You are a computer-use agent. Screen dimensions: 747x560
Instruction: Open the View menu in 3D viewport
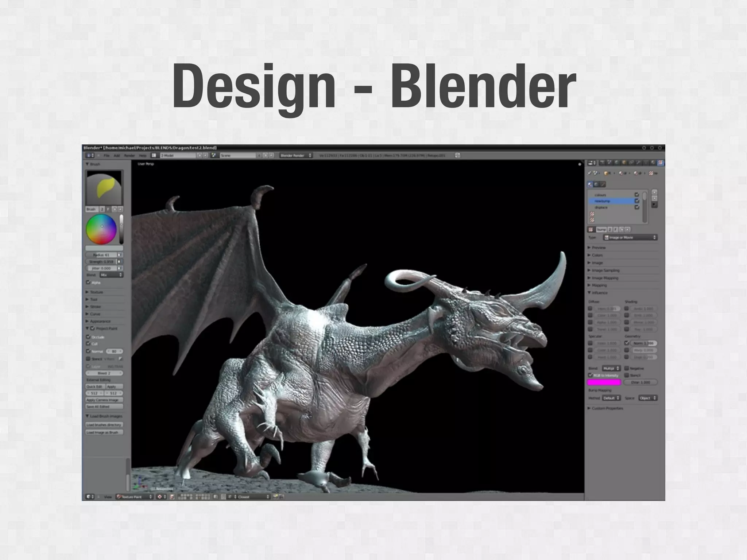[x=108, y=497]
